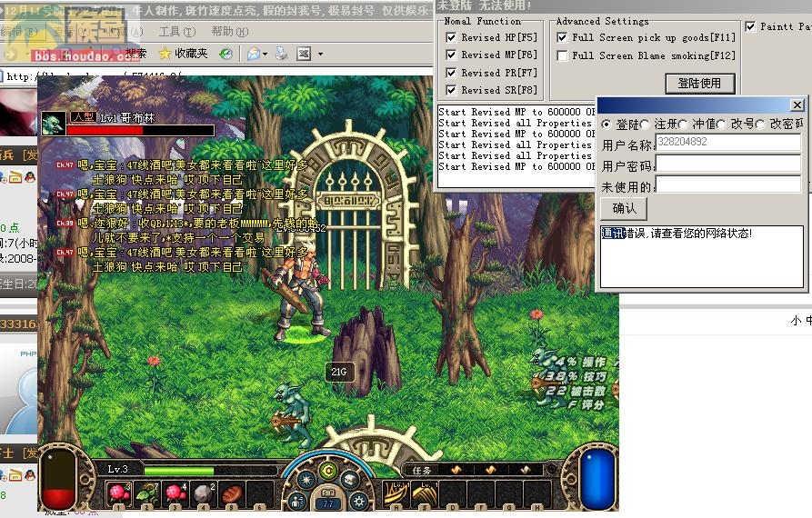Image resolution: width=812 pixels, height=518 pixels.
Task: Open 收藏夹 favorites star in browser toolbar
Action: (183, 54)
